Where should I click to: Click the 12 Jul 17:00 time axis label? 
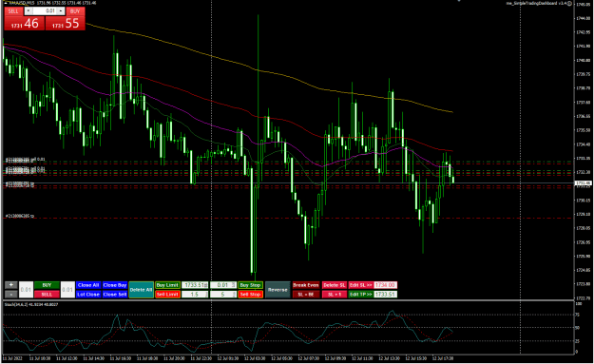443,358
